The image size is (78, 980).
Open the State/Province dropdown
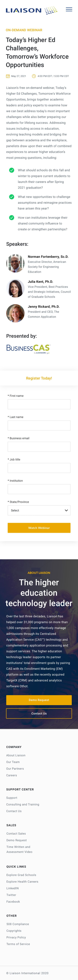click(x=39, y=510)
